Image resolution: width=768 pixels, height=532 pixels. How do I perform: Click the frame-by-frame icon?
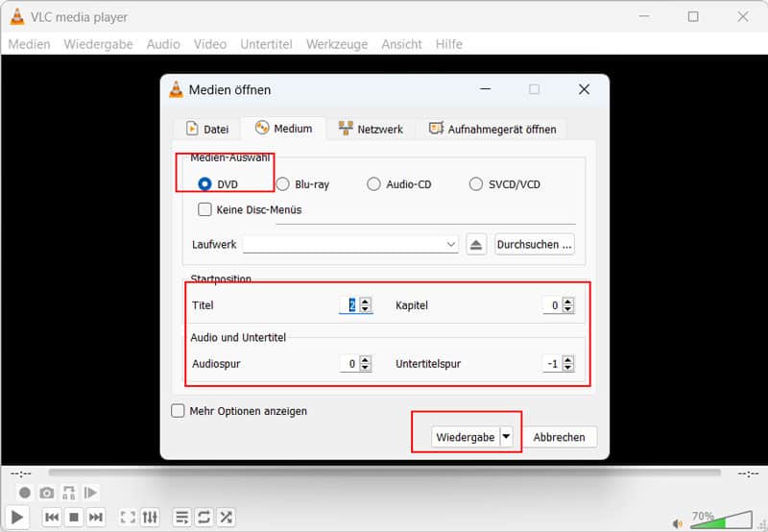[x=90, y=493]
